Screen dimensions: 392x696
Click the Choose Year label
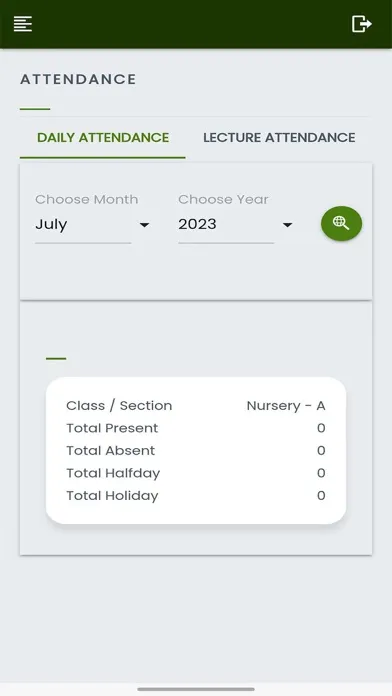click(223, 199)
